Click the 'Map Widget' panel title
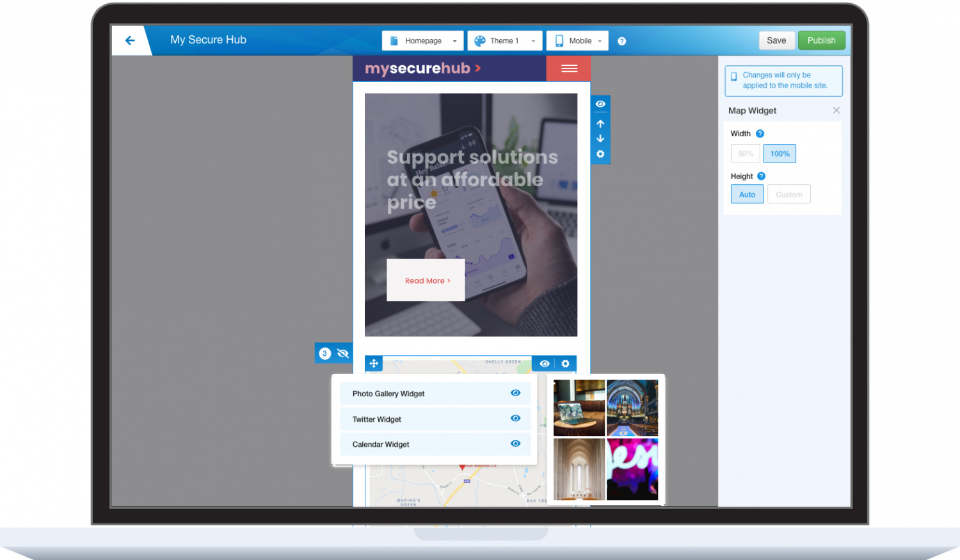Image resolution: width=960 pixels, height=560 pixels. 752,111
